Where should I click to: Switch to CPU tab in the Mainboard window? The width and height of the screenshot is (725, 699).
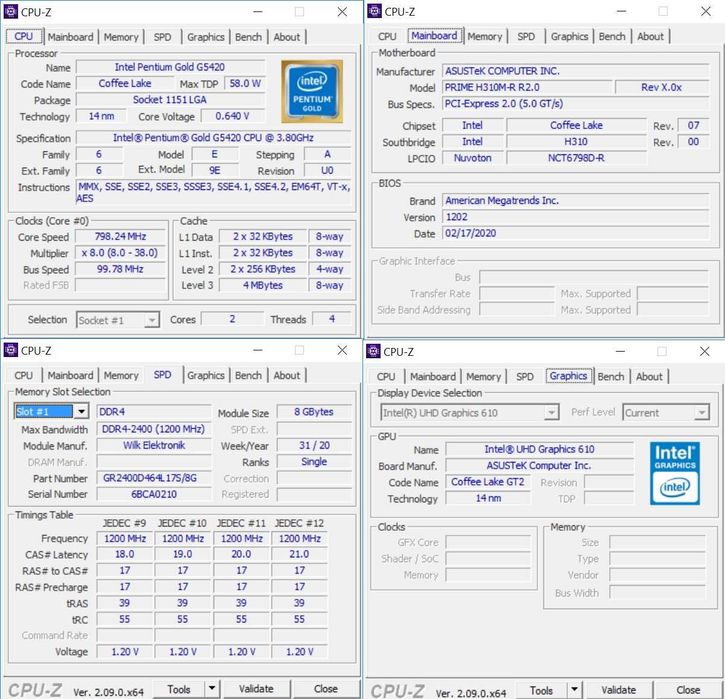coord(387,37)
